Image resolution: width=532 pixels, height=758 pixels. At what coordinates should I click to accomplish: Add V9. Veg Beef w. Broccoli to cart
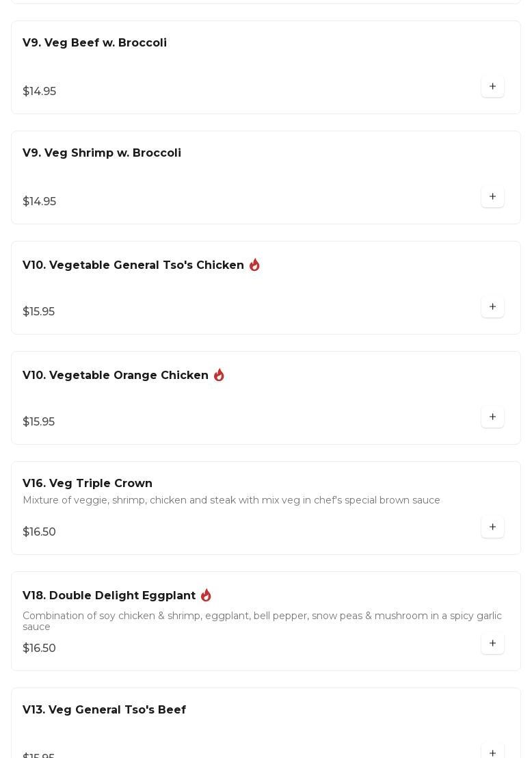coord(492,87)
